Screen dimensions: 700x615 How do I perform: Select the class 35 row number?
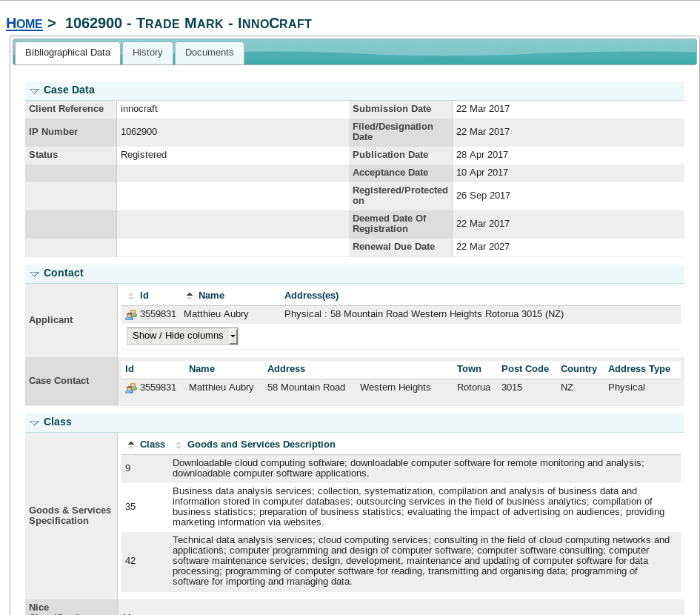click(130, 507)
